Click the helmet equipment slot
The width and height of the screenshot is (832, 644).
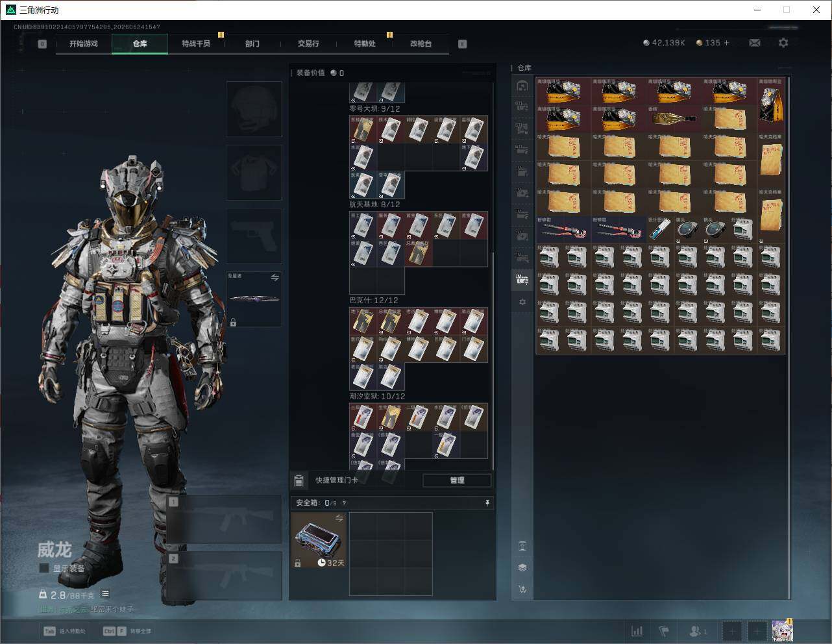coord(254,108)
